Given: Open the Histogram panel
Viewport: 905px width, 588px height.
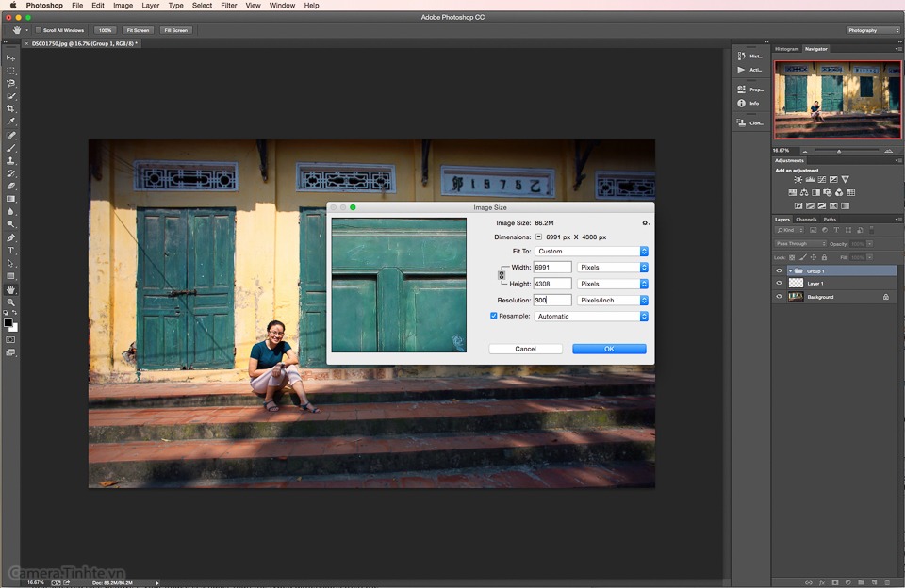Looking at the screenshot, I should [x=786, y=49].
